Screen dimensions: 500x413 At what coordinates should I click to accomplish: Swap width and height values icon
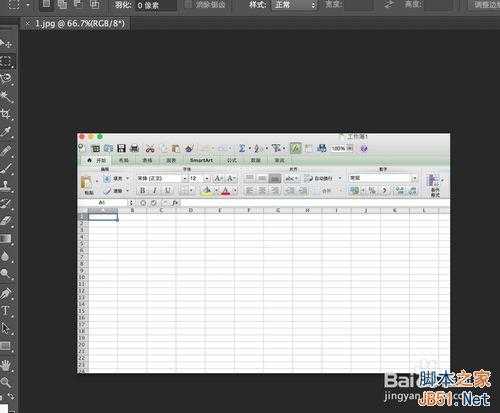388,4
